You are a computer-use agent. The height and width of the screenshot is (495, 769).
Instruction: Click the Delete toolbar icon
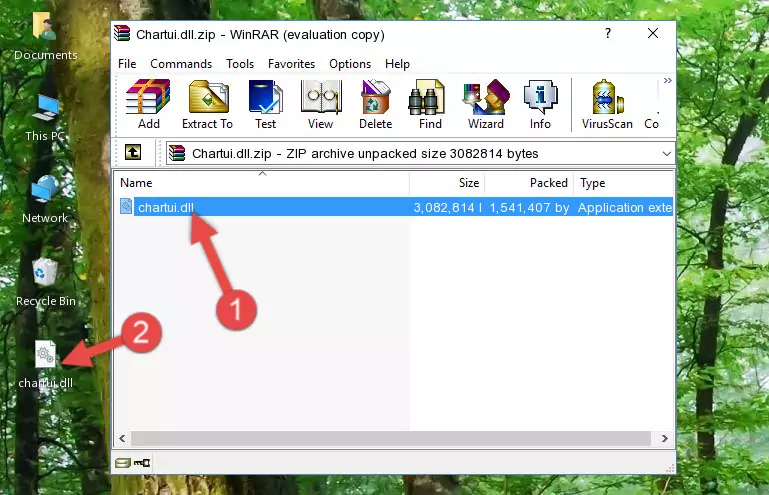376,104
